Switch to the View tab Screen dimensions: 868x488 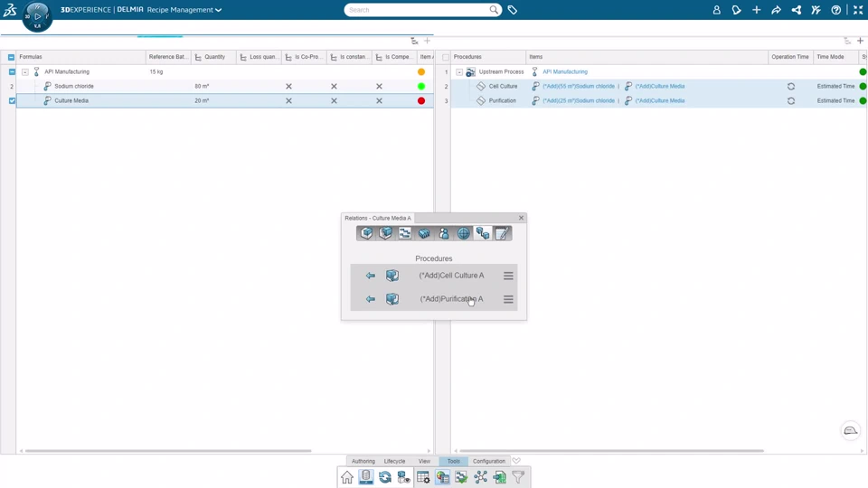424,461
